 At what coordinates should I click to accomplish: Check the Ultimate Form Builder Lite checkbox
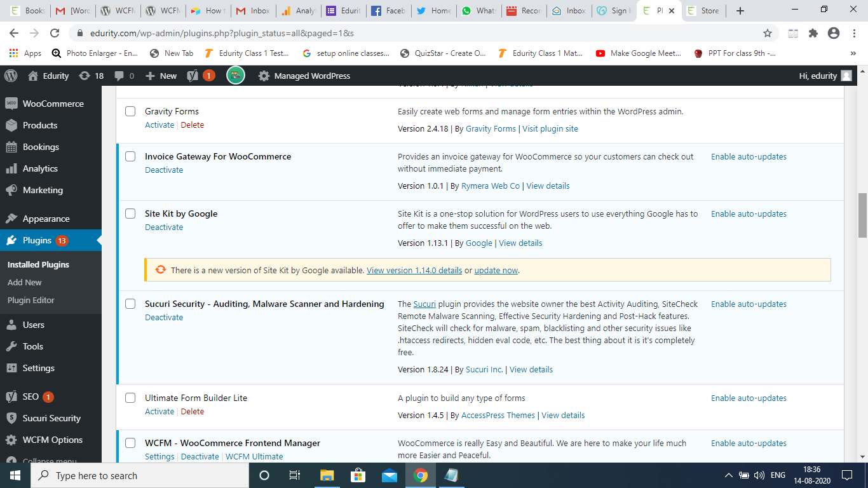pos(130,398)
